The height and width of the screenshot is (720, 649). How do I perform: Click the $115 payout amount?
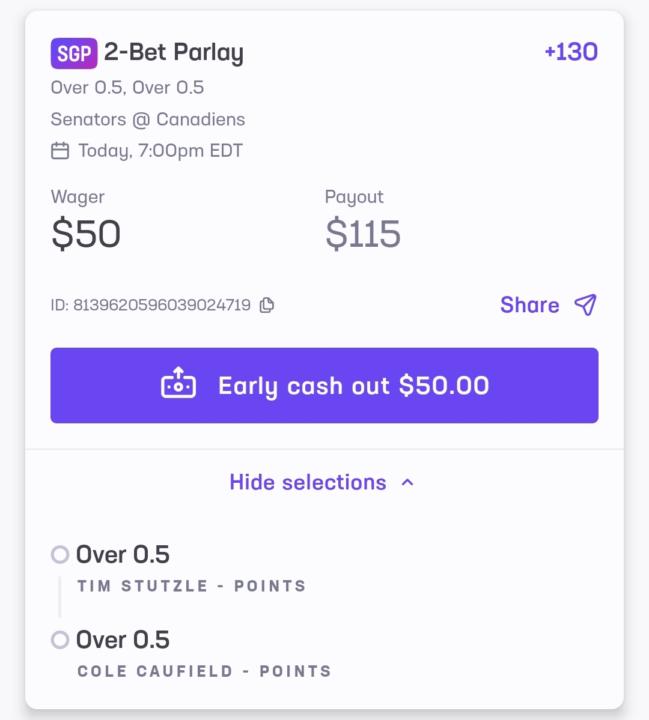click(362, 234)
